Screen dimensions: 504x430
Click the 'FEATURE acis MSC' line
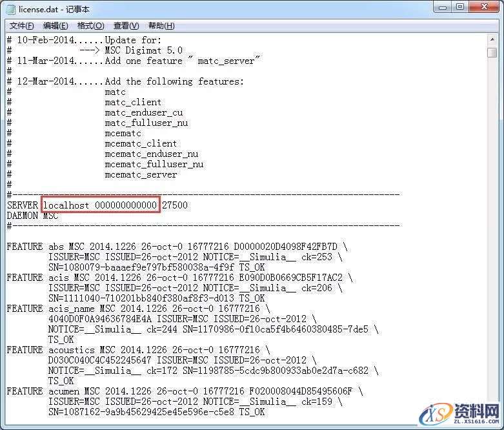179,277
